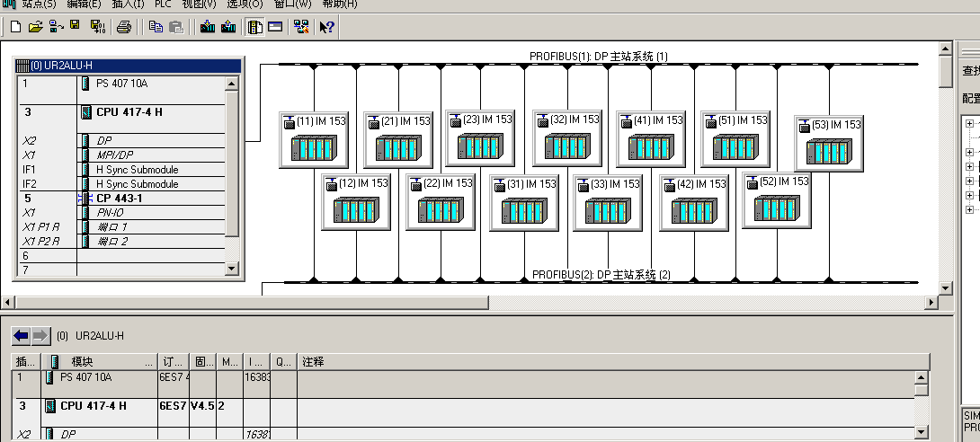This screenshot has width=980, height=442.
Task: Click the context Help arrow icon
Action: (x=326, y=27)
